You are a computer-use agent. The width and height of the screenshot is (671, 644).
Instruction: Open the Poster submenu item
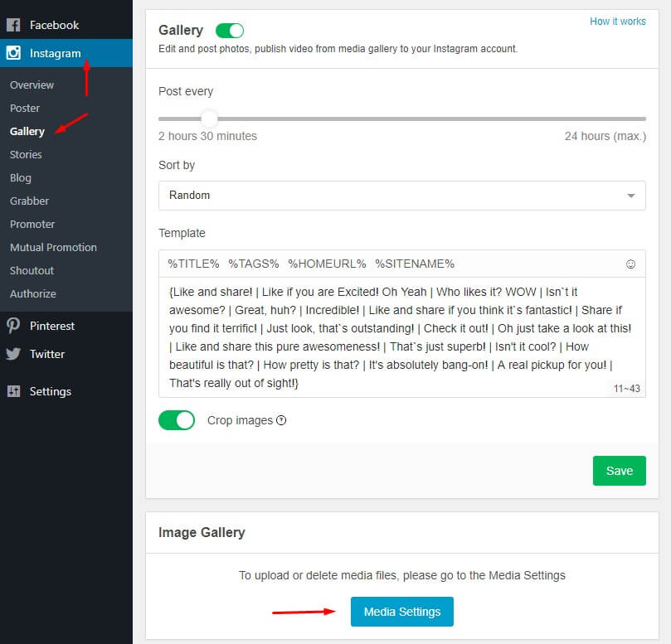point(25,108)
